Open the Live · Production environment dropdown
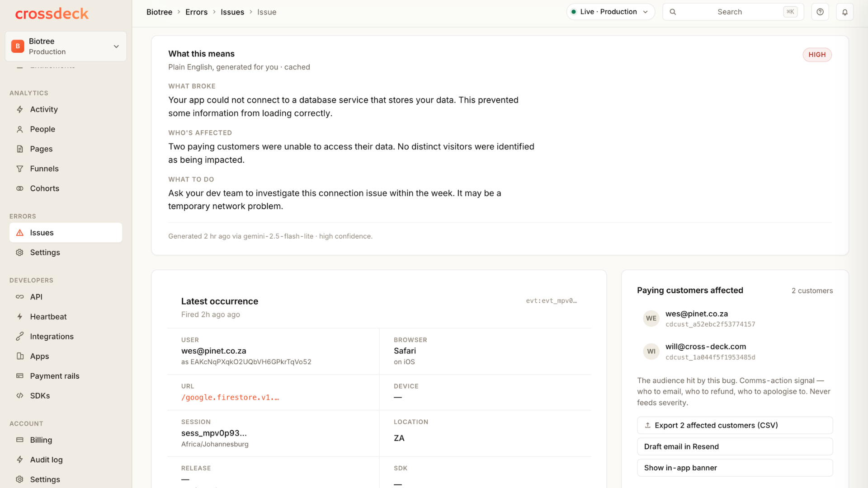The height and width of the screenshot is (488, 868). pyautogui.click(x=610, y=12)
